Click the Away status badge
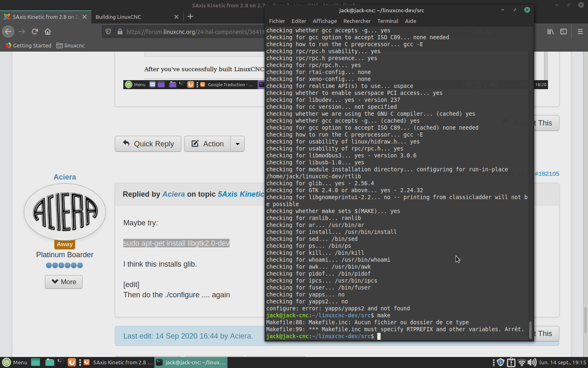588x368 pixels. pyautogui.click(x=65, y=245)
